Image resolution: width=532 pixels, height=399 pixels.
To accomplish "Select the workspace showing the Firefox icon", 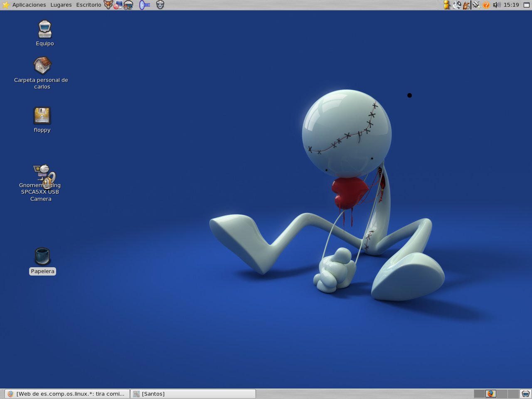I will coord(491,394).
